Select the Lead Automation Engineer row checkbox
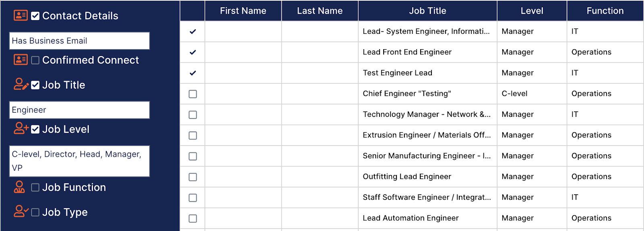Screen dimensions: 644x231 point(193,219)
